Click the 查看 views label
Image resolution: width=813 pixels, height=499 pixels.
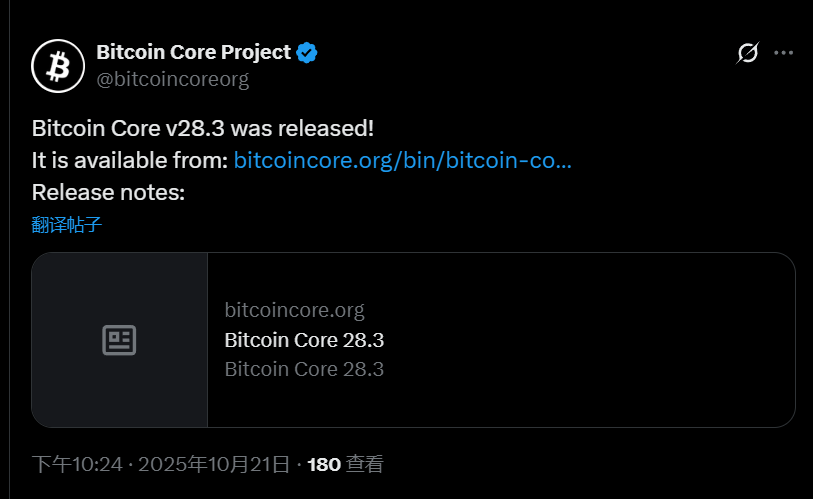click(365, 464)
